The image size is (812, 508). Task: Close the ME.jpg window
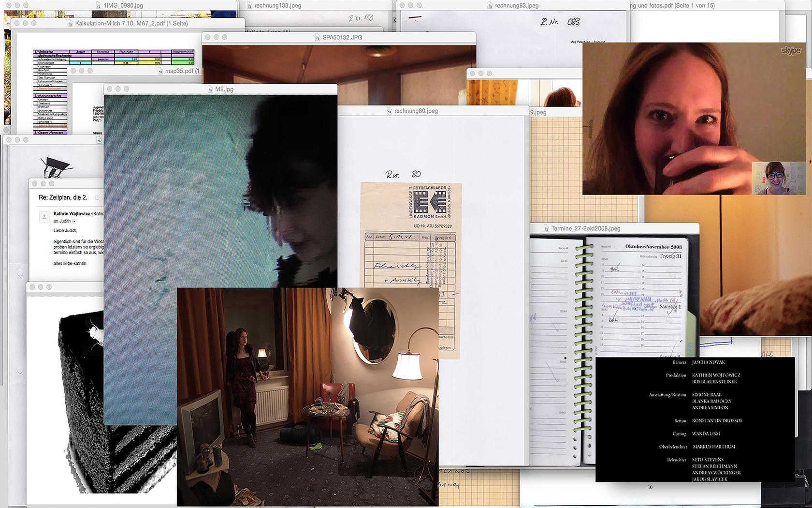110,89
